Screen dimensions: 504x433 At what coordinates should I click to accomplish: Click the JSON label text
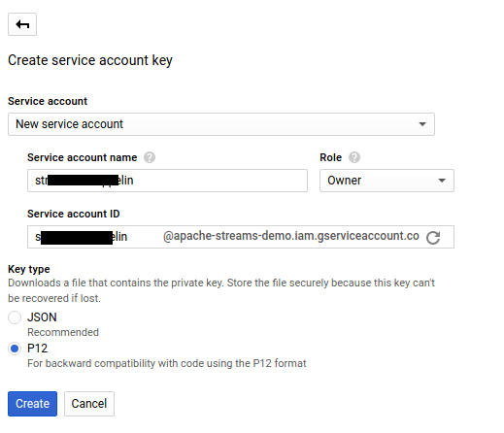42,317
